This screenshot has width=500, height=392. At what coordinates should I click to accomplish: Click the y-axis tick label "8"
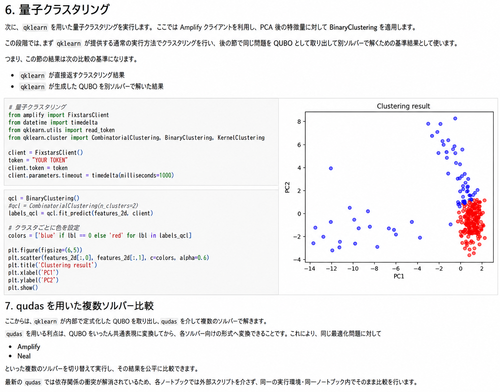(x=299, y=122)
